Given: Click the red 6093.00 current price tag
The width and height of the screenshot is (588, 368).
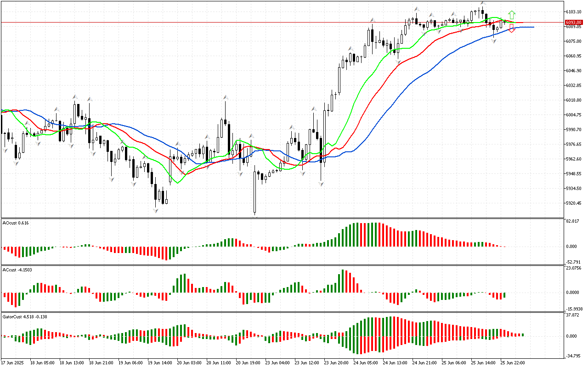Looking at the screenshot, I should click(x=573, y=22).
